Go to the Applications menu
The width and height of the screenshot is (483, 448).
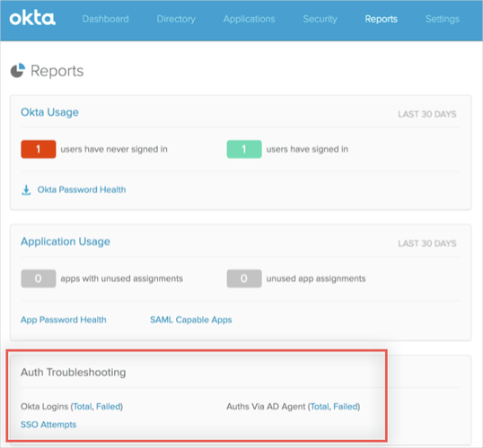pyautogui.click(x=249, y=19)
